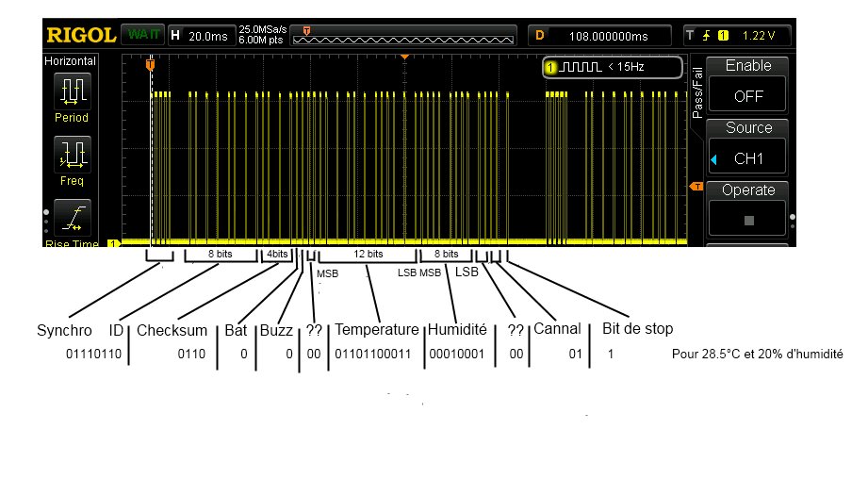Click the Bit de stop label
The width and height of the screenshot is (868, 479).
(x=637, y=328)
